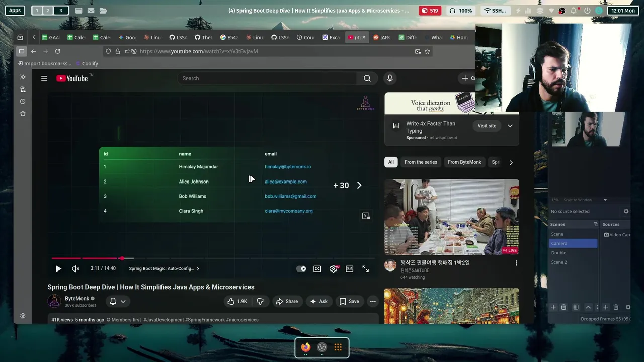Close the current YouTube tab
This screenshot has height=362, width=644.
point(364,37)
